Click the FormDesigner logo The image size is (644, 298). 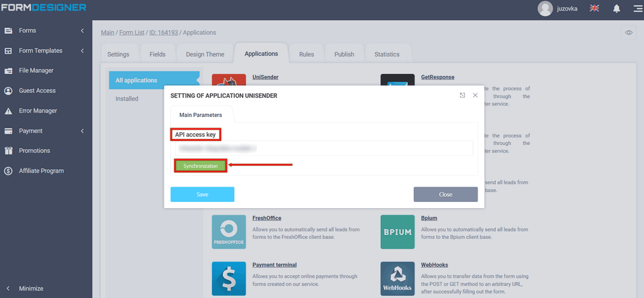click(x=44, y=7)
